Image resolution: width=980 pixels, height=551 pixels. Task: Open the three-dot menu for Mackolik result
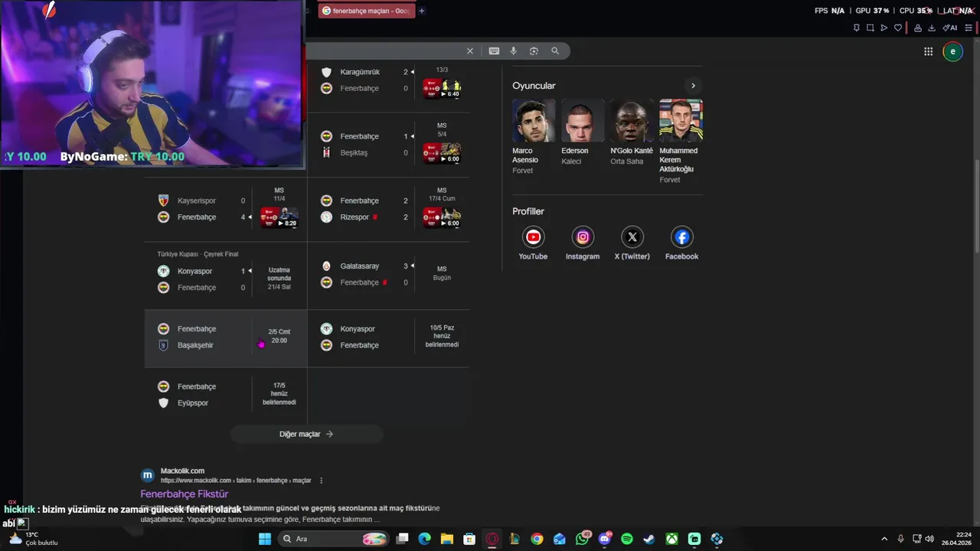point(321,481)
